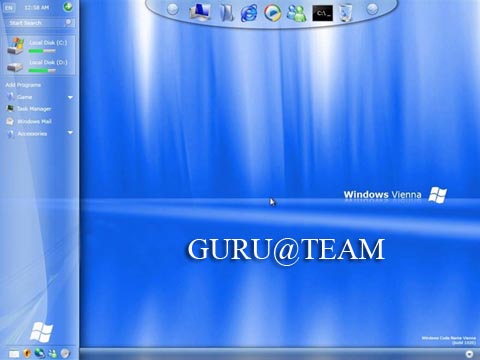Click the Accessories entry icon
The width and height of the screenshot is (480, 360).
pyautogui.click(x=11, y=134)
